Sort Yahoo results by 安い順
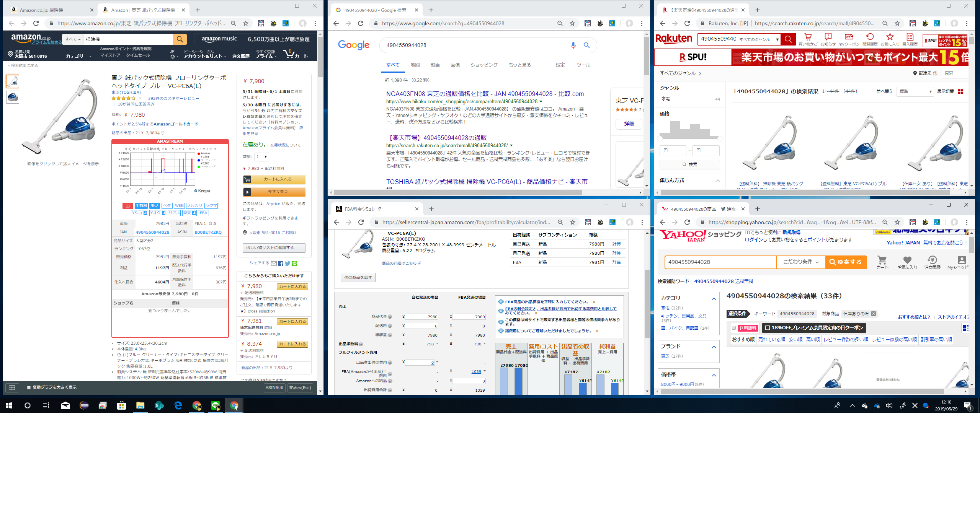This screenshot has height=511, width=980. (795, 340)
